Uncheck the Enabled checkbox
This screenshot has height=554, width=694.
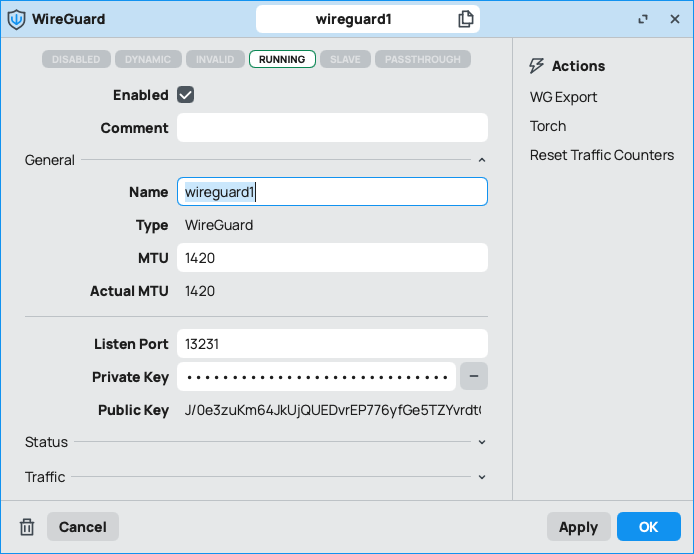(x=185, y=95)
